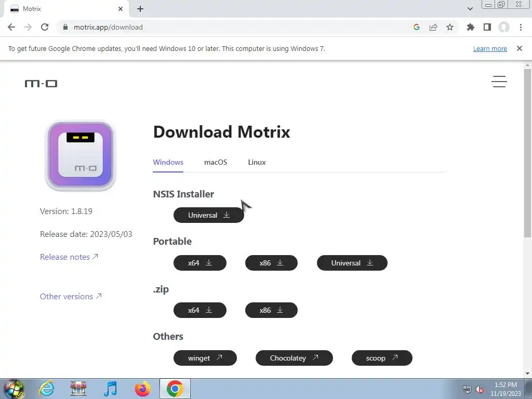Download the Portable Universal build
Screen dimensions: 532x399
tap(352, 262)
